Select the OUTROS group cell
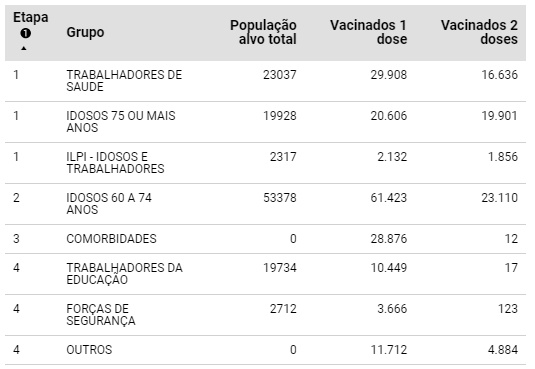This screenshot has height=369, width=535. click(89, 350)
